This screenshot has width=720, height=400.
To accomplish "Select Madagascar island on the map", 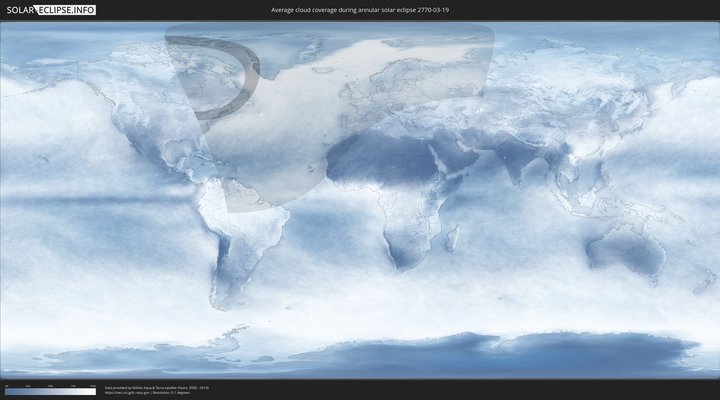I will coord(453,238).
